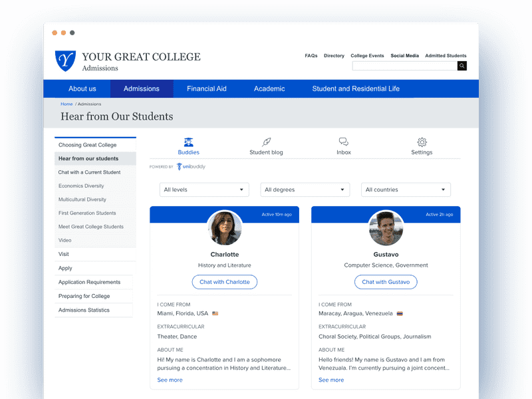Expand the All countries filter
532x399 pixels.
(x=406, y=190)
